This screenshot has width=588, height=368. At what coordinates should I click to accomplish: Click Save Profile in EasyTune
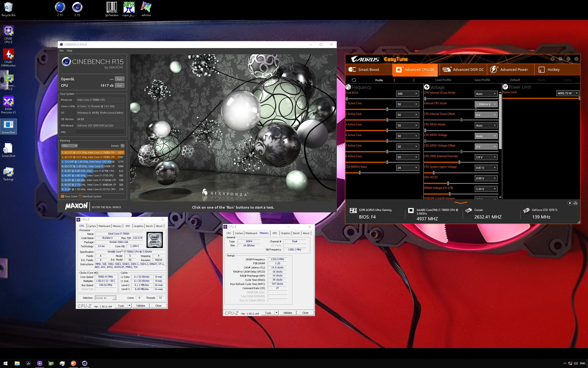click(482, 80)
